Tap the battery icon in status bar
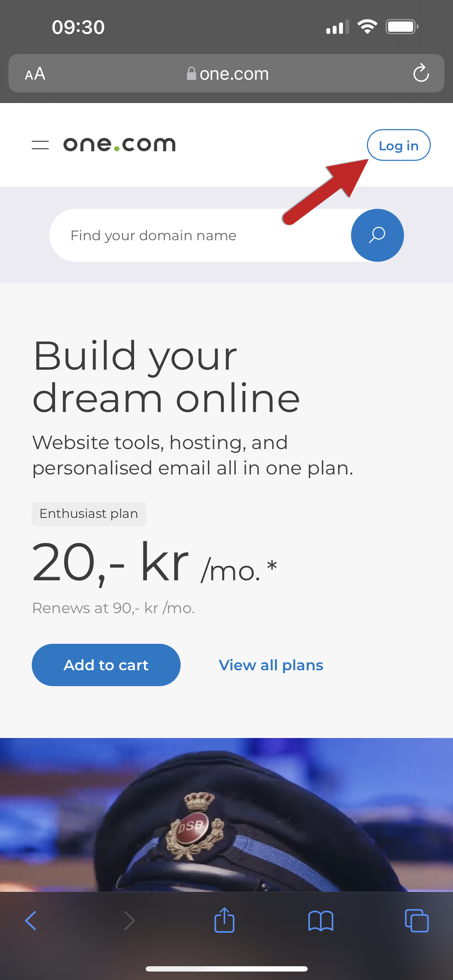Viewport: 453px width, 980px height. click(401, 27)
